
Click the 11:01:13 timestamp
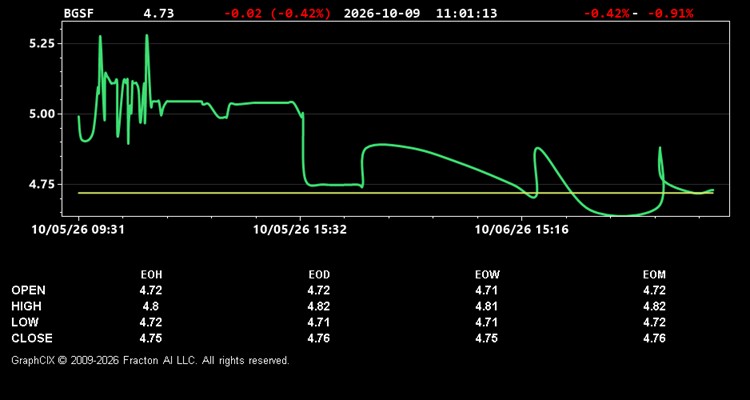[466, 13]
